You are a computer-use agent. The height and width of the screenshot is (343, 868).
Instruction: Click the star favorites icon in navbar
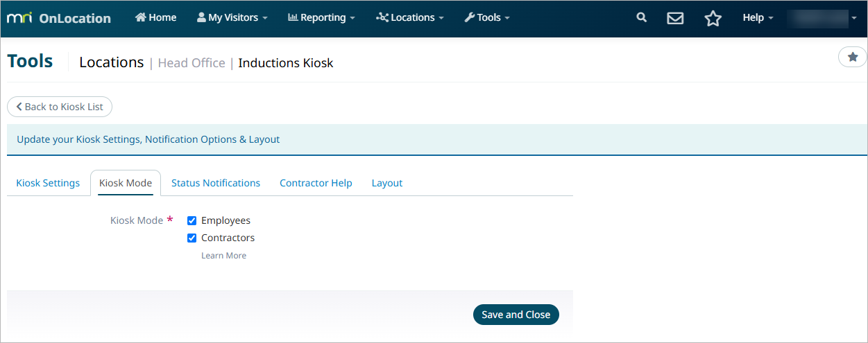point(713,19)
